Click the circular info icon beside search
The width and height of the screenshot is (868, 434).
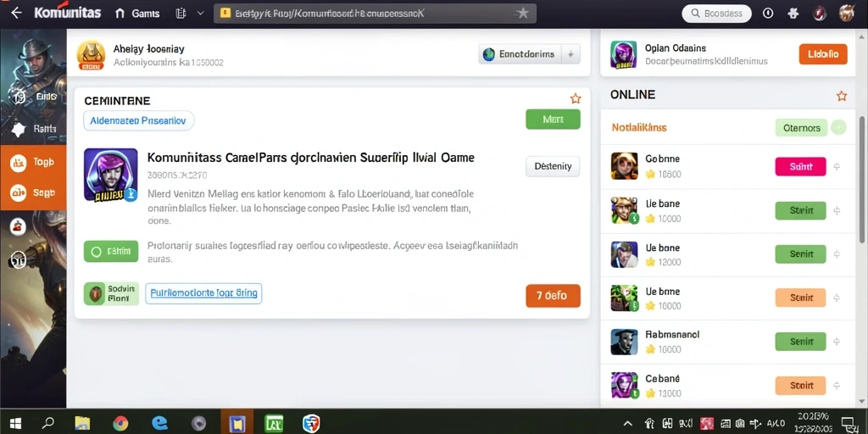click(768, 14)
